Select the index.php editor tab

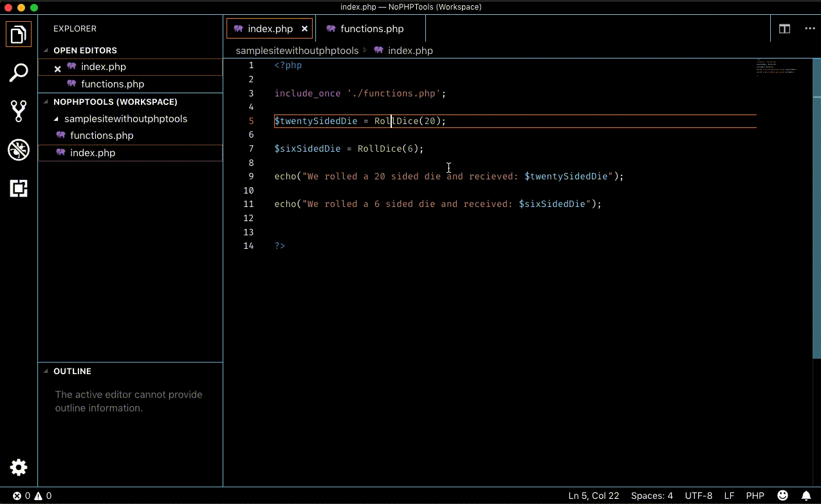click(269, 29)
